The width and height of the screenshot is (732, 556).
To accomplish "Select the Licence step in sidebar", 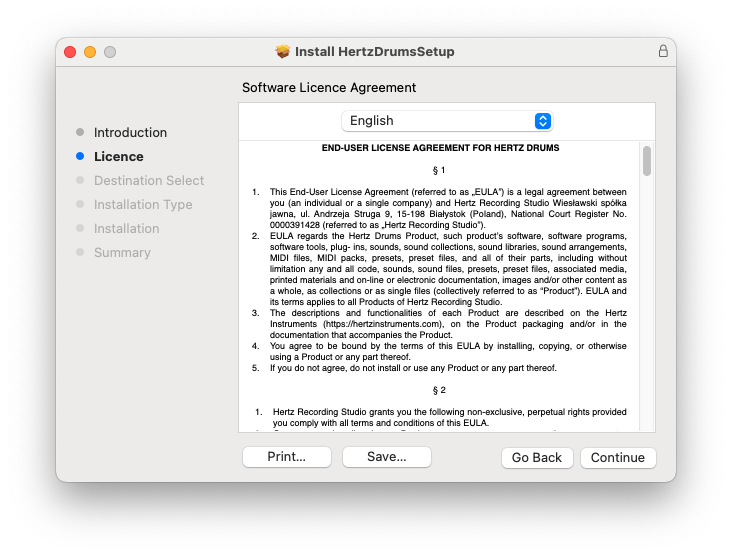I will [119, 156].
